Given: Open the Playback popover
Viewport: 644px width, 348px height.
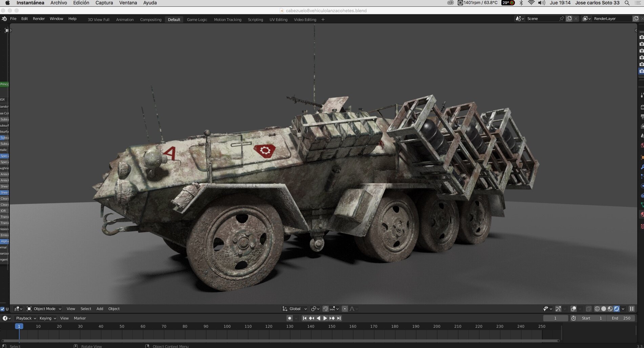Looking at the screenshot, I should coord(26,318).
